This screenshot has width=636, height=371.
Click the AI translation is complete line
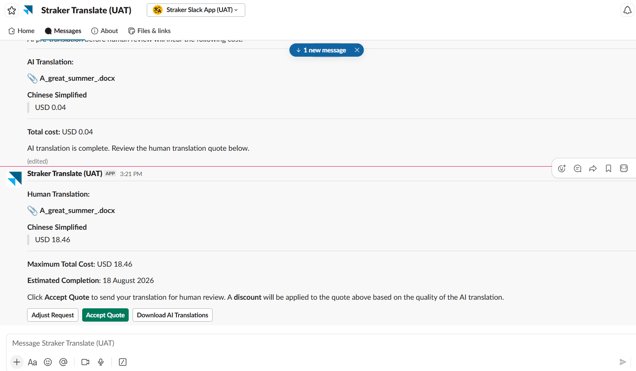click(x=138, y=148)
